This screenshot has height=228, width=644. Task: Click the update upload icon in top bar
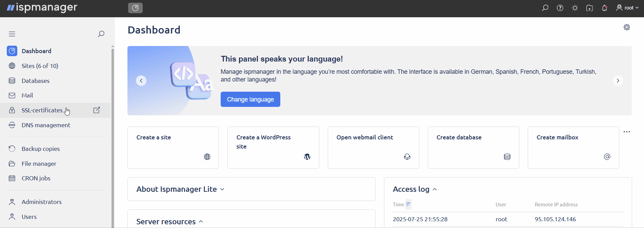[x=590, y=8]
